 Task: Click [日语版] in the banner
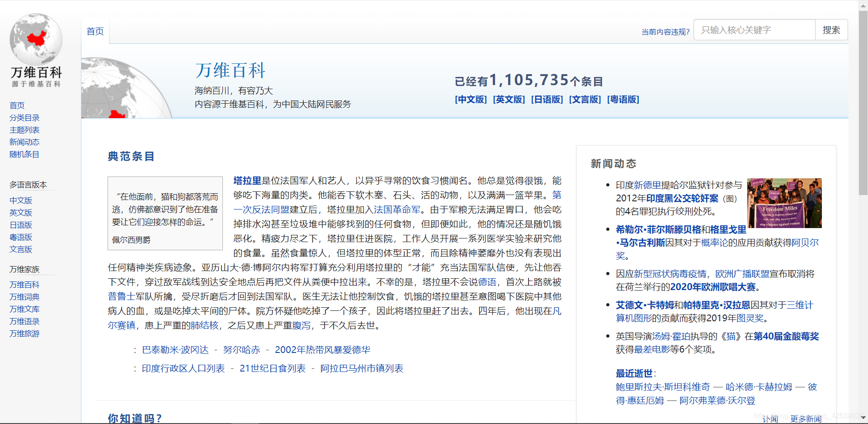point(547,100)
